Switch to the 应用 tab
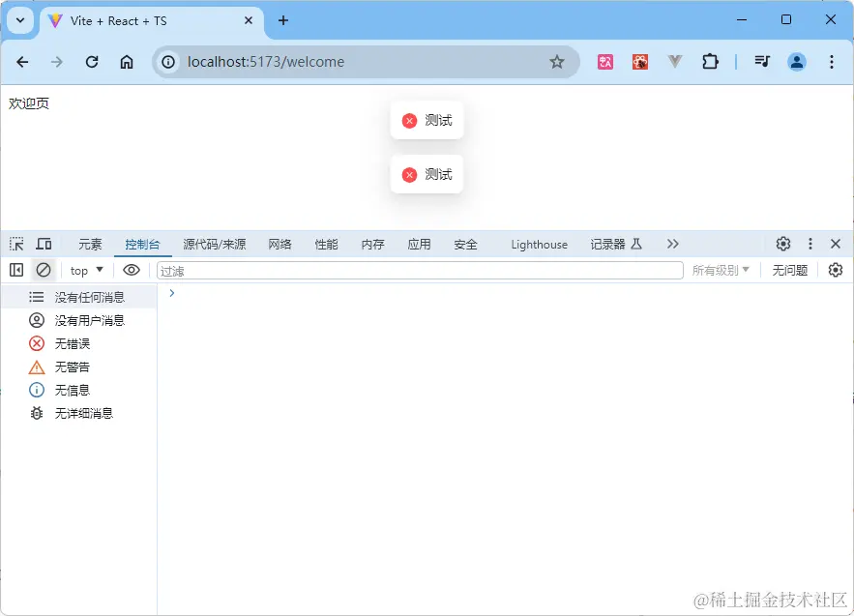 pos(420,245)
